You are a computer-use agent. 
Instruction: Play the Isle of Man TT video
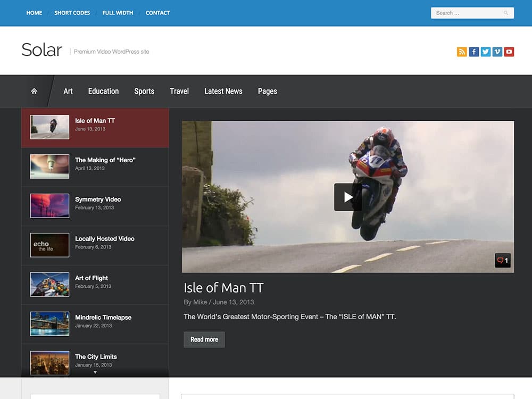[348, 197]
